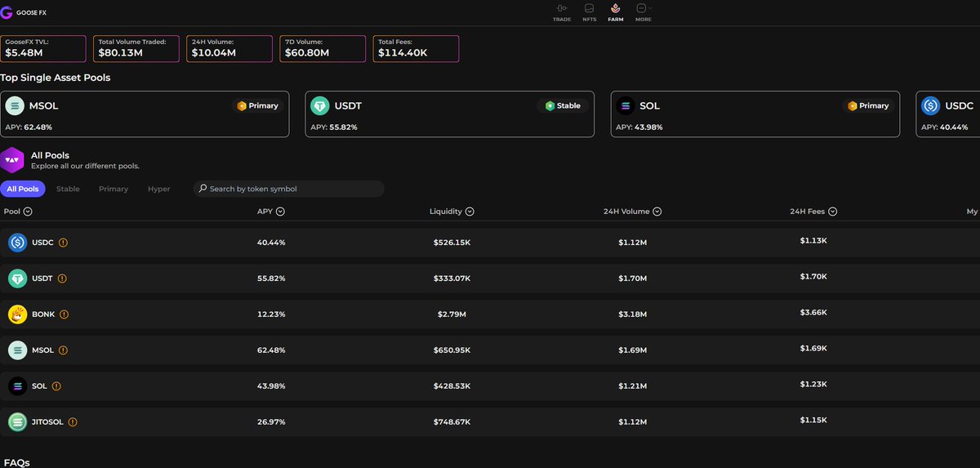This screenshot has width=980, height=468.
Task: Click the GooseFX logo icon
Action: (7, 12)
